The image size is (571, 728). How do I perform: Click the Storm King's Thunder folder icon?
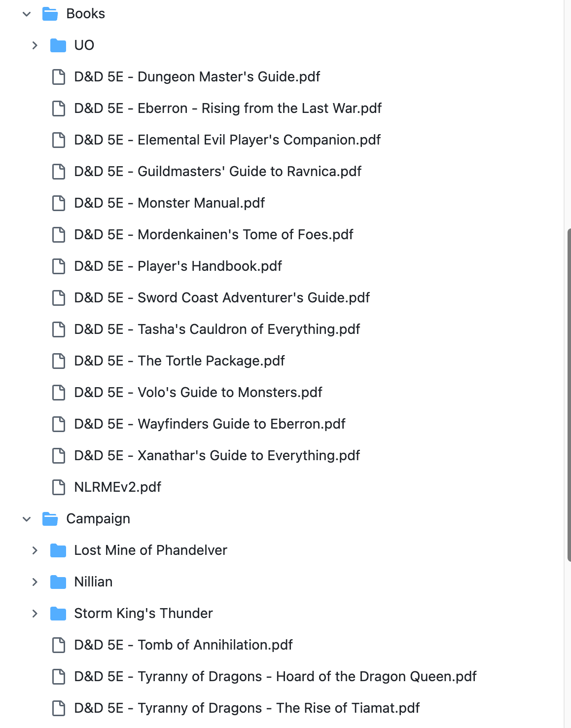tap(58, 613)
